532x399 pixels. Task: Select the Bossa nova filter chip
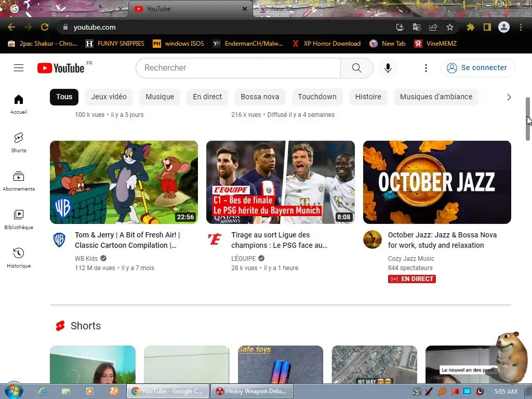260,97
